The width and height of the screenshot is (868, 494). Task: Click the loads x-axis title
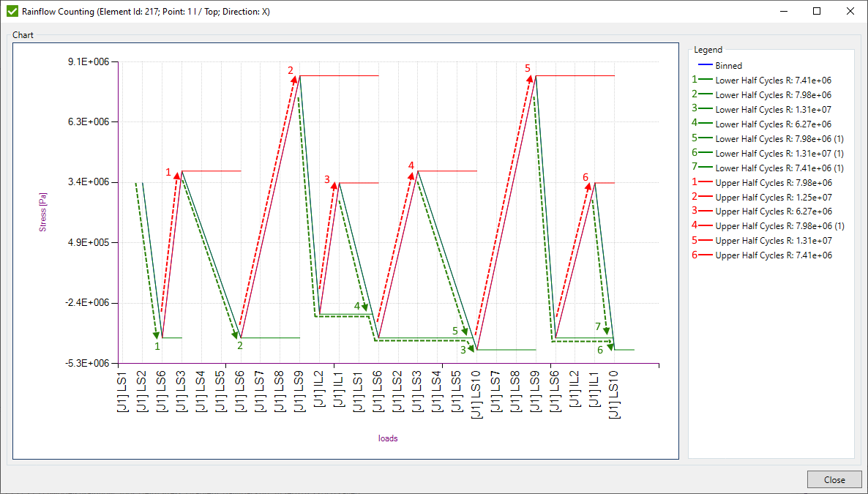[x=388, y=438]
